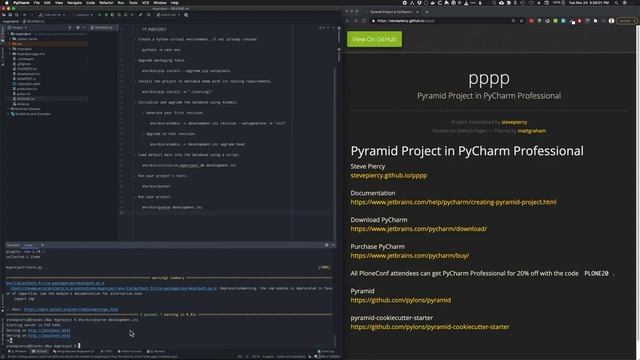Open the Refactor menu
The width and height of the screenshot is (640, 360).
pyautogui.click(x=106, y=2)
